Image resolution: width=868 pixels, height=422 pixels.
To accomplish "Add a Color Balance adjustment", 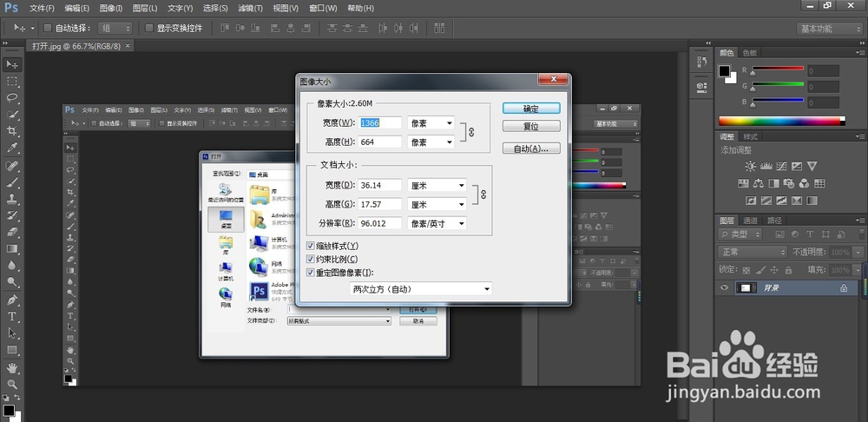I will tap(759, 182).
